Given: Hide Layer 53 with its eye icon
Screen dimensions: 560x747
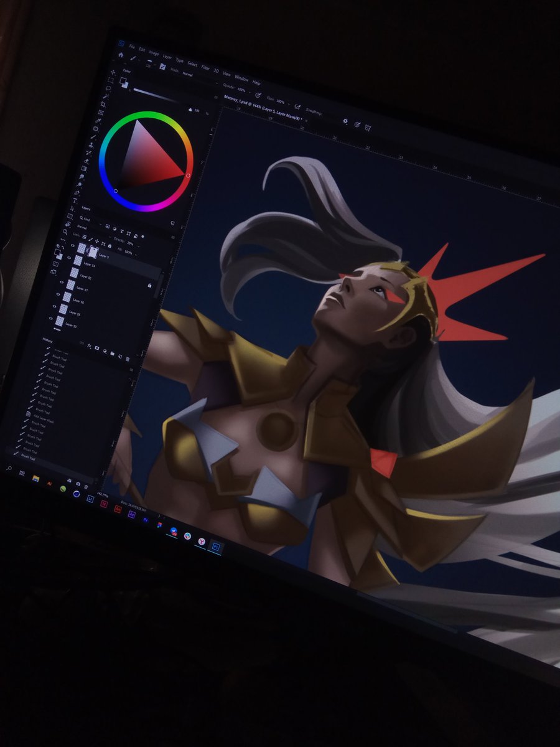Looking at the screenshot, I should (51, 318).
